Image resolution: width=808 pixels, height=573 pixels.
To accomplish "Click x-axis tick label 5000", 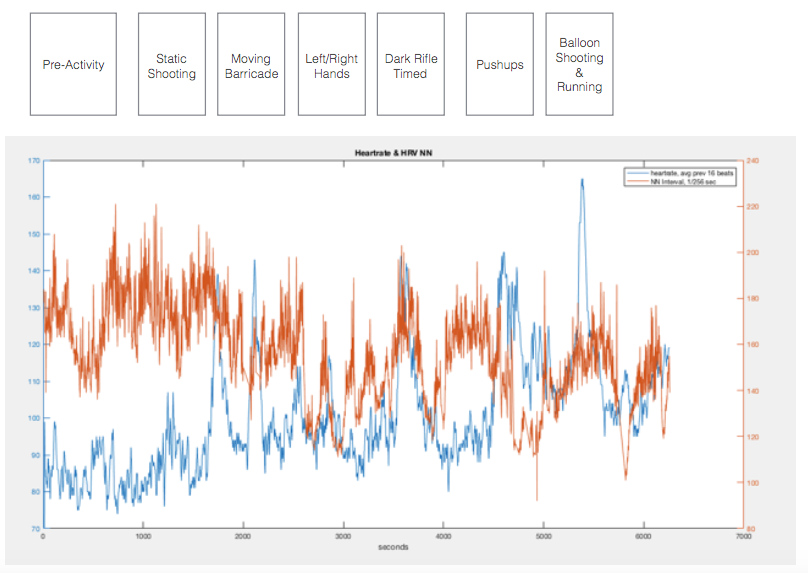I will (544, 536).
